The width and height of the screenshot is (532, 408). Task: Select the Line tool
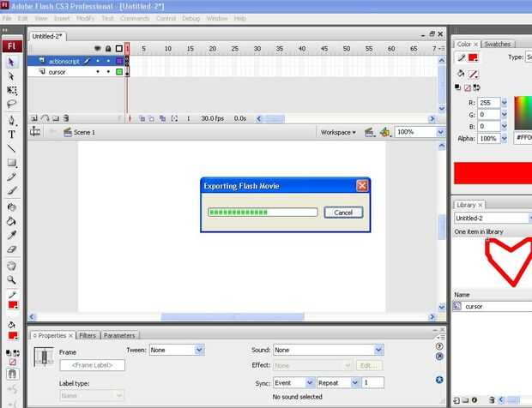11,148
